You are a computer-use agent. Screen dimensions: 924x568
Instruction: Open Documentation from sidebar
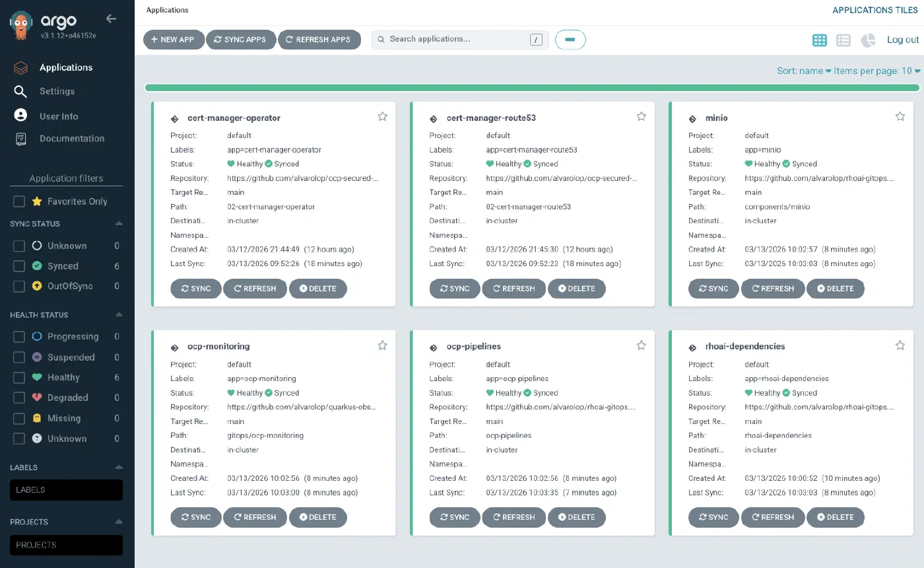(x=72, y=139)
